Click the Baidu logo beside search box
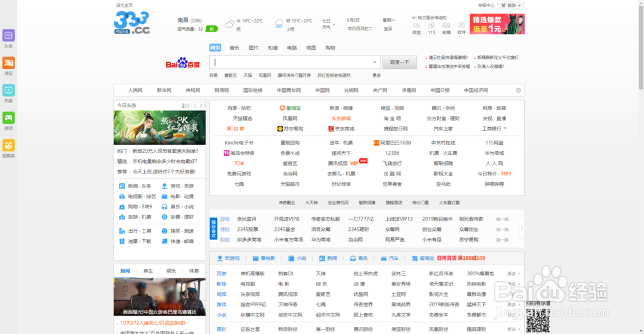 click(x=183, y=63)
